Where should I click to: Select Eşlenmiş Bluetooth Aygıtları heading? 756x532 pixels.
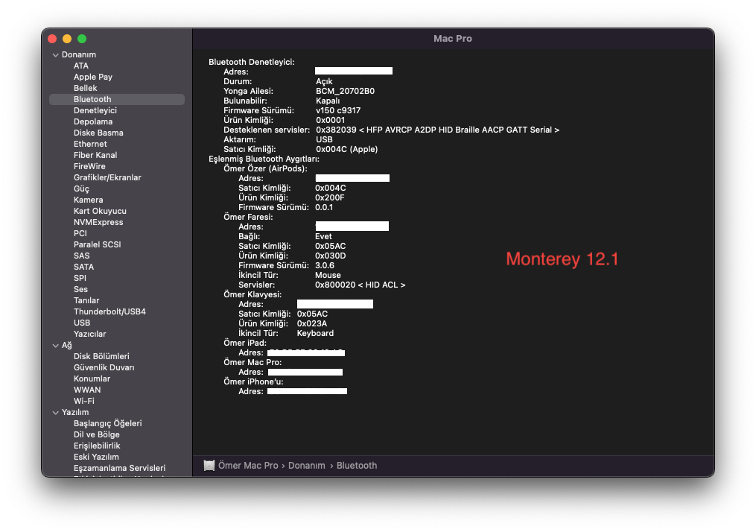(264, 159)
